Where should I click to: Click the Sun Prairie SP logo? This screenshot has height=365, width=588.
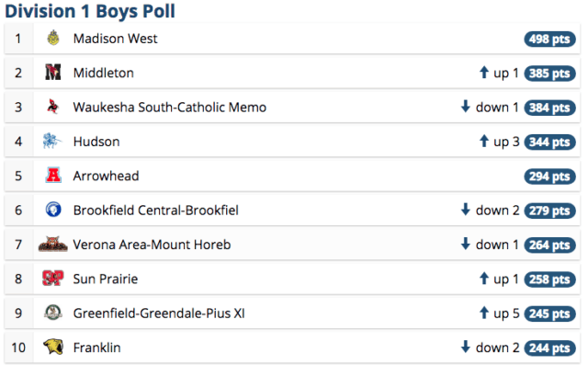tap(53, 279)
